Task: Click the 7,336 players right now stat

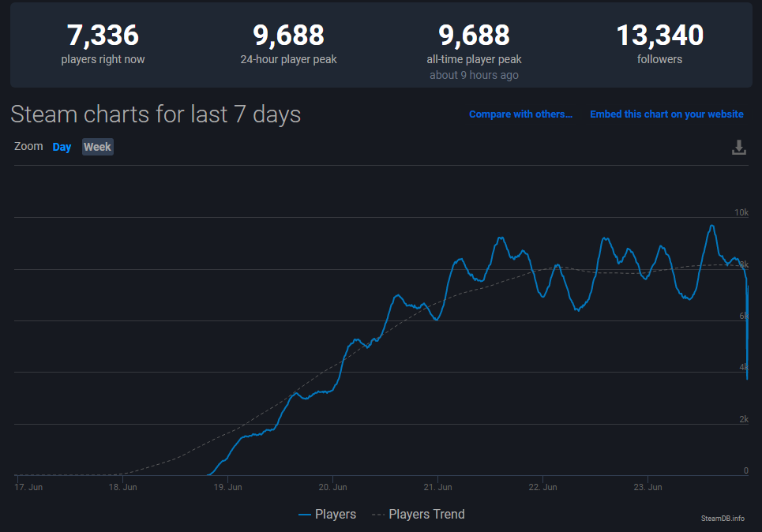Action: point(103,36)
